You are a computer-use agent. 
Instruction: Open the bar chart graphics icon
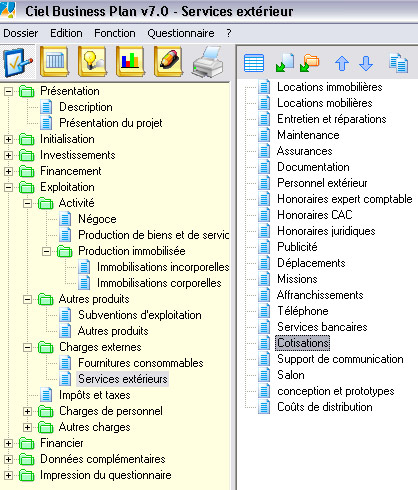[x=130, y=62]
